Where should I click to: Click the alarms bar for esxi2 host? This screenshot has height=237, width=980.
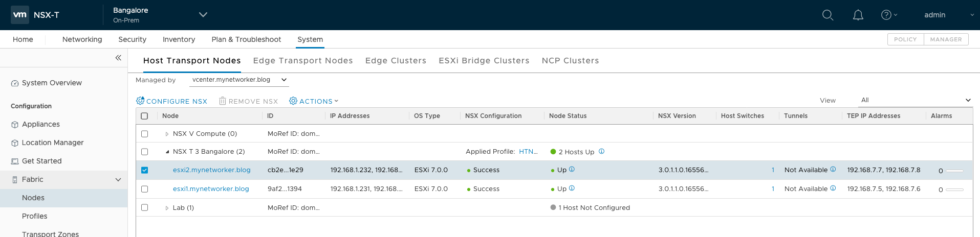click(x=954, y=171)
